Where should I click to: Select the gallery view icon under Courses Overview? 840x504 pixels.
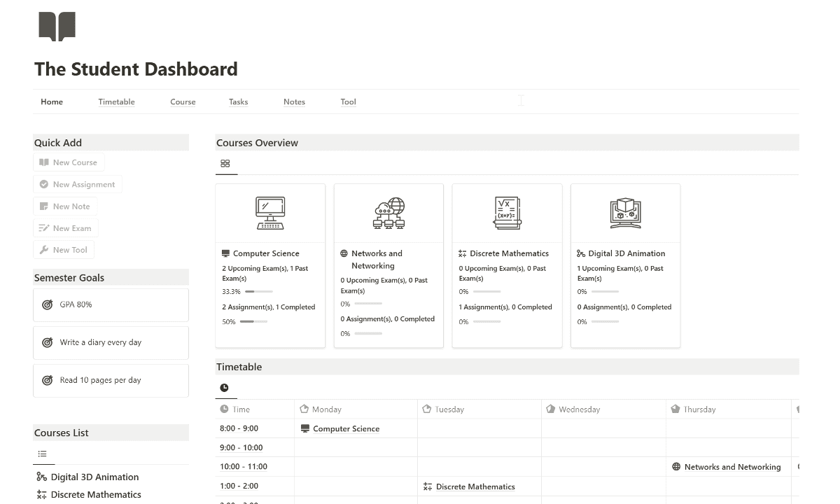click(x=225, y=163)
